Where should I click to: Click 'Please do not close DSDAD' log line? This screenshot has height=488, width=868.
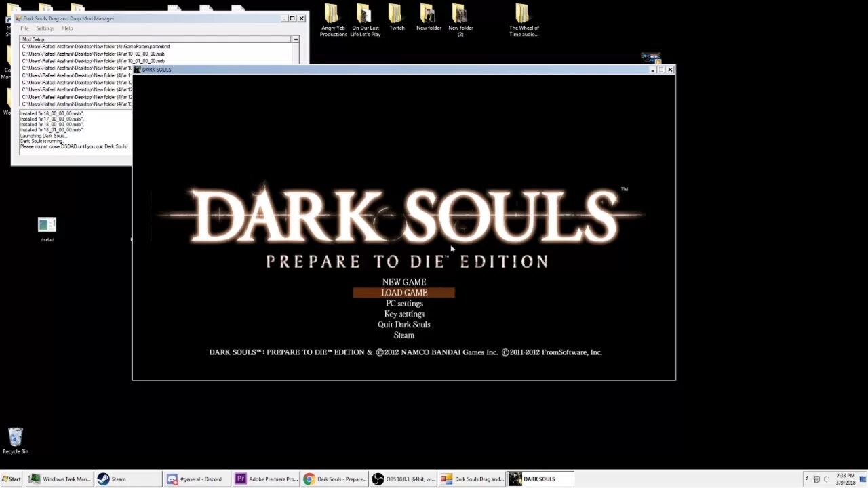pos(74,146)
